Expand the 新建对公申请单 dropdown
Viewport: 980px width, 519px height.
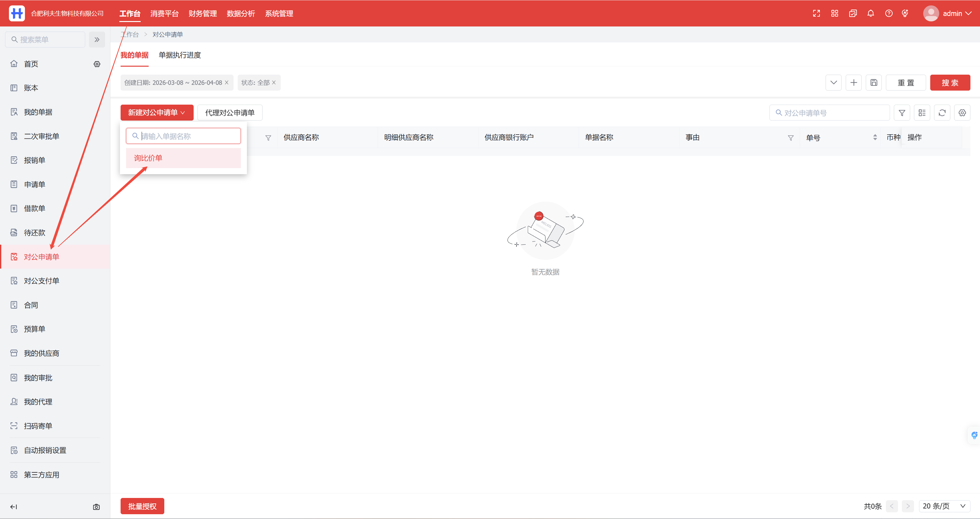click(x=157, y=113)
